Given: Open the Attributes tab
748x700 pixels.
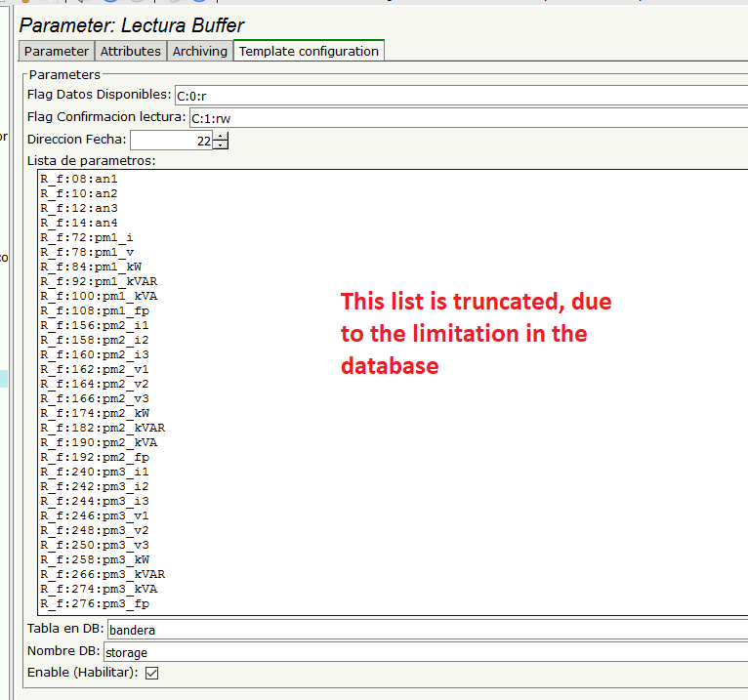Looking at the screenshot, I should point(130,51).
